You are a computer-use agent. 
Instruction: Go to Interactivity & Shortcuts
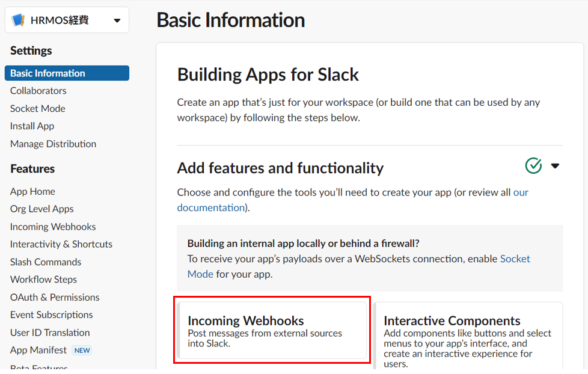[x=61, y=244]
